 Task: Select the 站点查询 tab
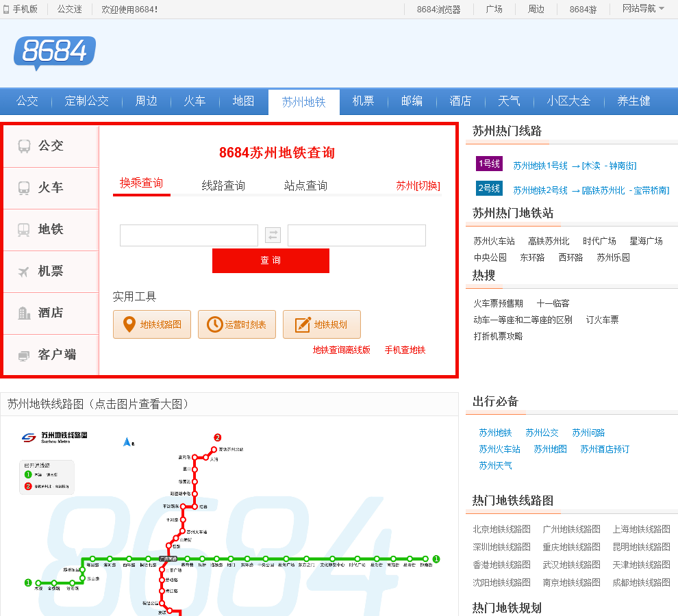click(x=305, y=186)
